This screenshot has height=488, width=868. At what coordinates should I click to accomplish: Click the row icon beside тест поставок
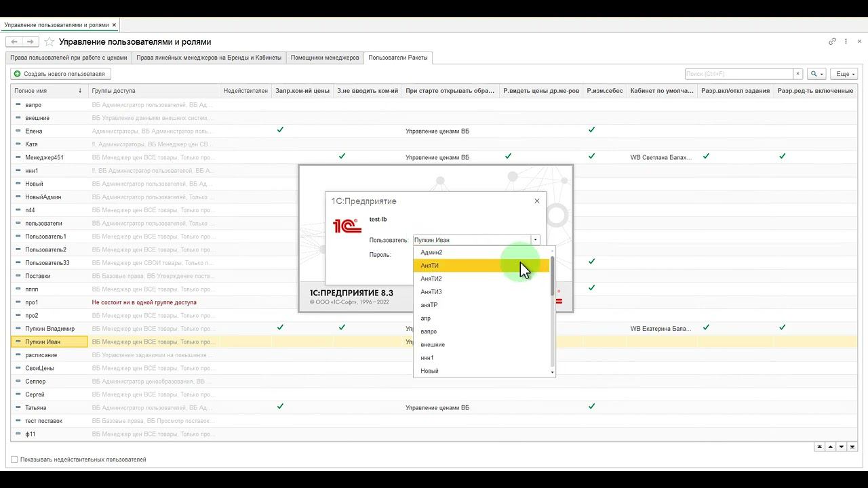18,421
